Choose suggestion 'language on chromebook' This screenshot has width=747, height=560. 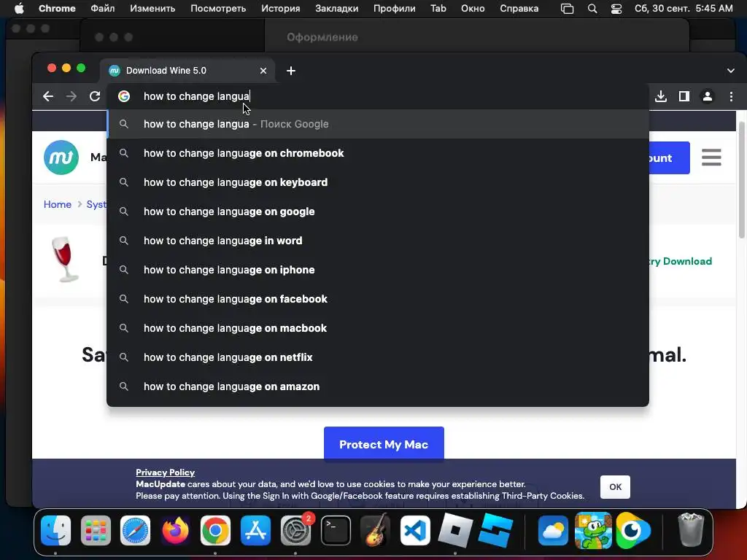coord(379,153)
